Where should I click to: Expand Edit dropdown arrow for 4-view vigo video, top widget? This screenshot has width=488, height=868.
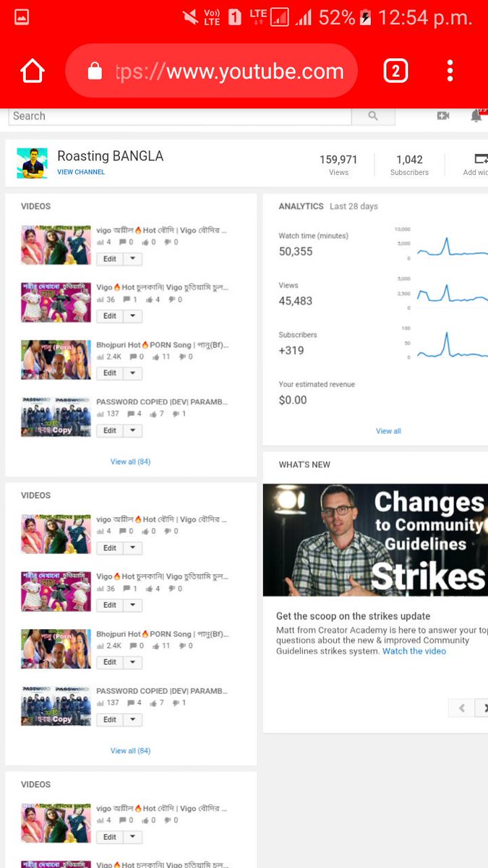(132, 259)
